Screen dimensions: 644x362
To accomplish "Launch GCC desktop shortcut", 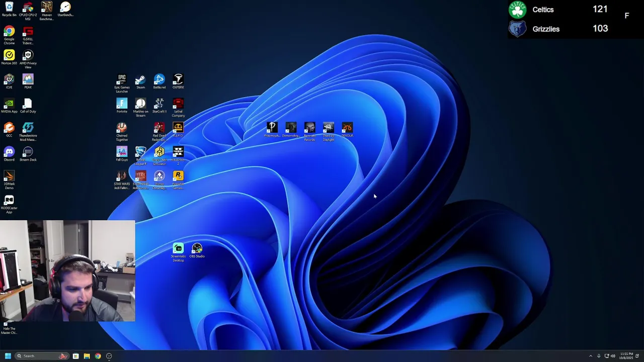I will click(x=9, y=130).
